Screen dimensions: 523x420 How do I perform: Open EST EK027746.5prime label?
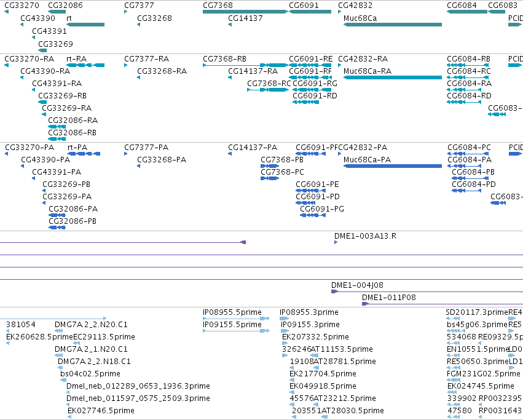101,411
